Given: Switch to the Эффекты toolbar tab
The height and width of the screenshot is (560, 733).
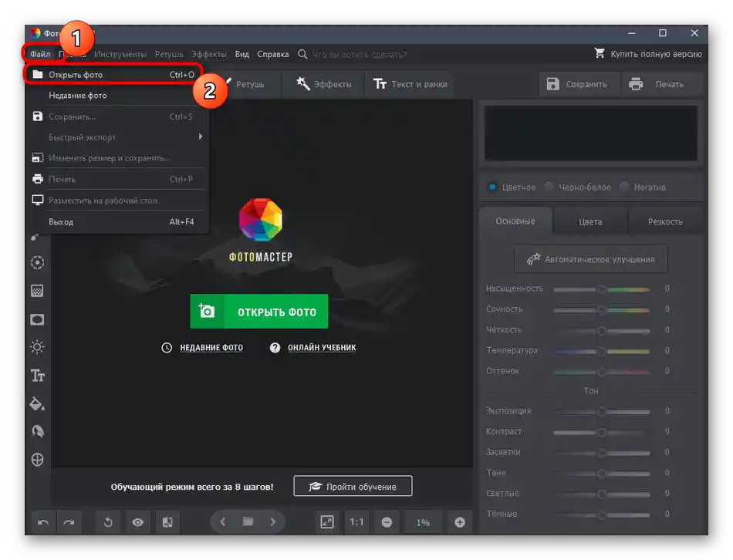Looking at the screenshot, I should 323,84.
